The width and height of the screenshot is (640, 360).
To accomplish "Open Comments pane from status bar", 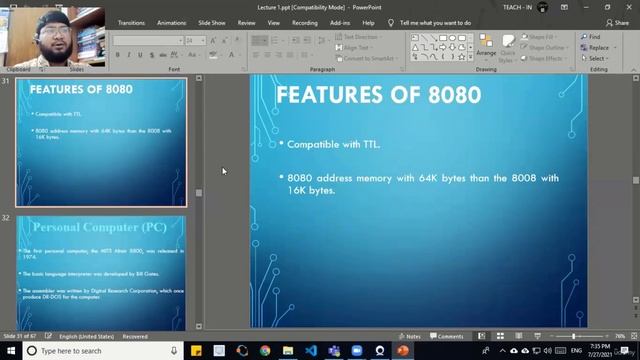I will click(x=447, y=336).
